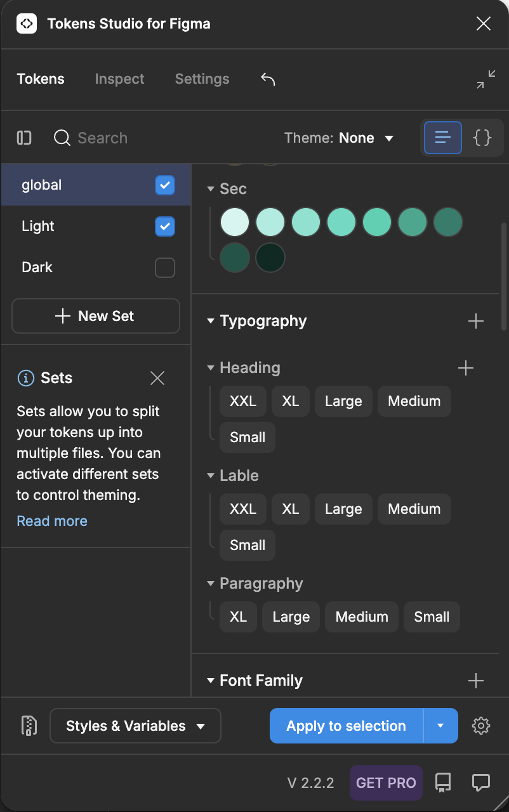Screen dimensions: 509x812
Task: Open the Styles & Variables dropdown
Action: click(x=135, y=726)
